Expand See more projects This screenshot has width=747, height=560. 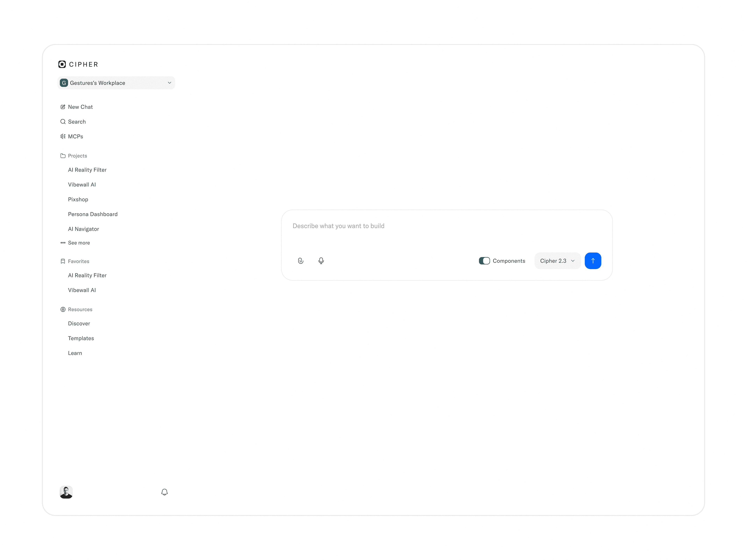(x=79, y=243)
